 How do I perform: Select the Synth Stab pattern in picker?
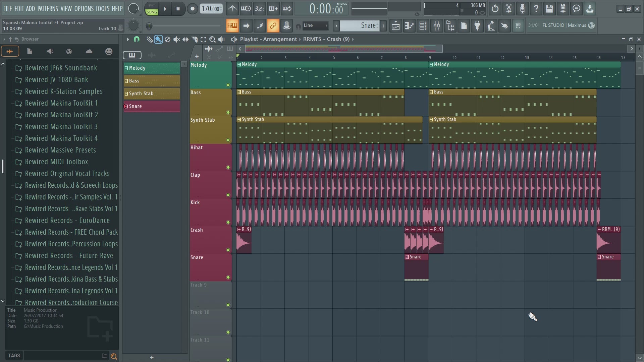152,94
